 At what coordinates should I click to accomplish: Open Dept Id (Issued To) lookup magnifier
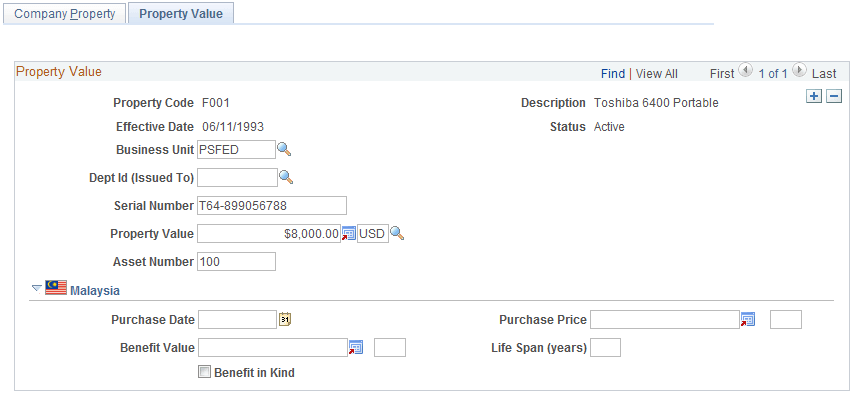[x=287, y=177]
